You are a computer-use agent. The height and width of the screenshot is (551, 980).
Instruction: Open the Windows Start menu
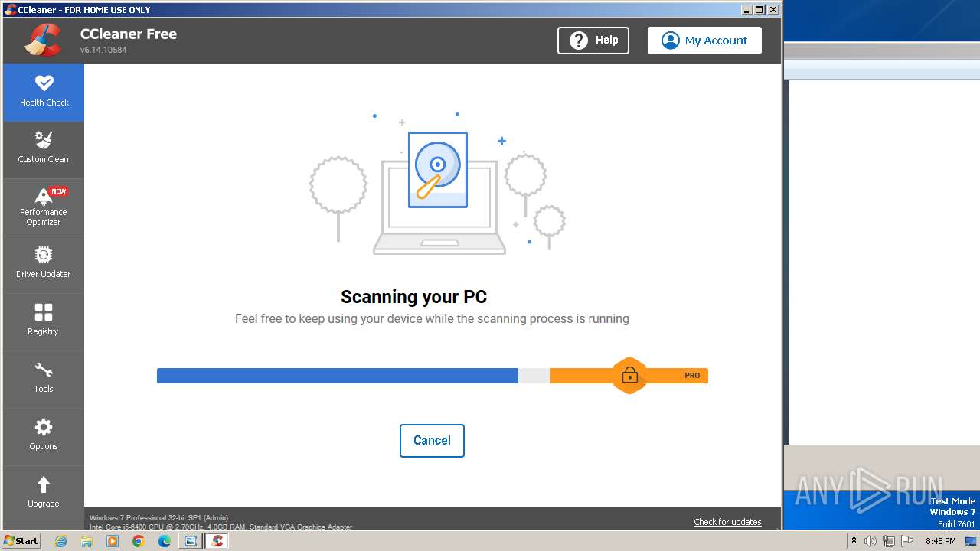pyautogui.click(x=21, y=541)
